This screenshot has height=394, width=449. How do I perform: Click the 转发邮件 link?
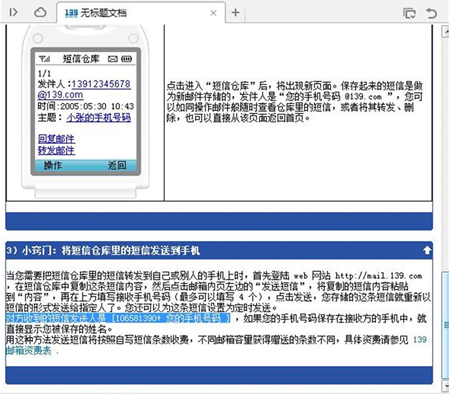tap(56, 150)
